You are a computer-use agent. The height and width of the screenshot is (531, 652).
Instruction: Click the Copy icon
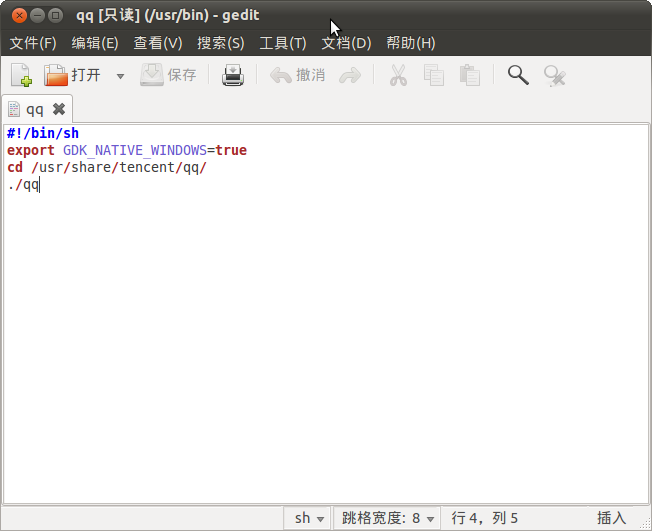click(x=434, y=75)
